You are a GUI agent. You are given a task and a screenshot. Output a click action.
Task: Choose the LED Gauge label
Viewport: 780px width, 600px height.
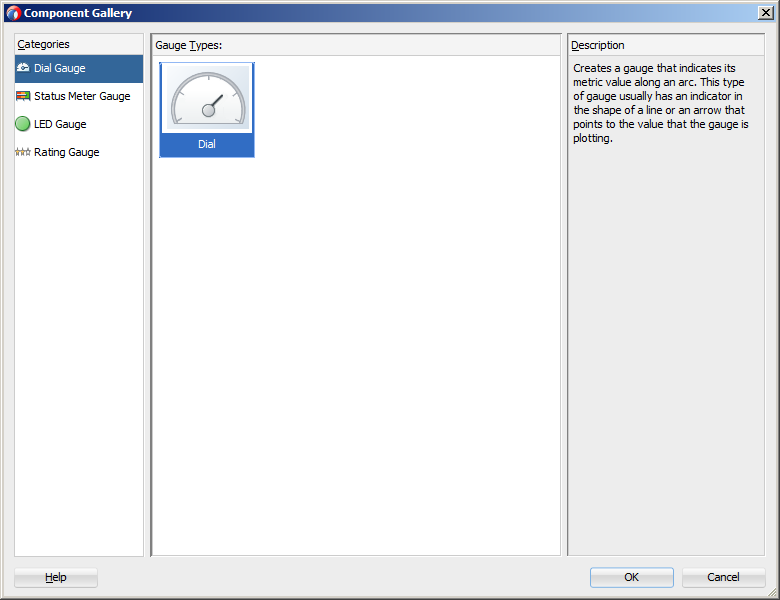(x=60, y=124)
